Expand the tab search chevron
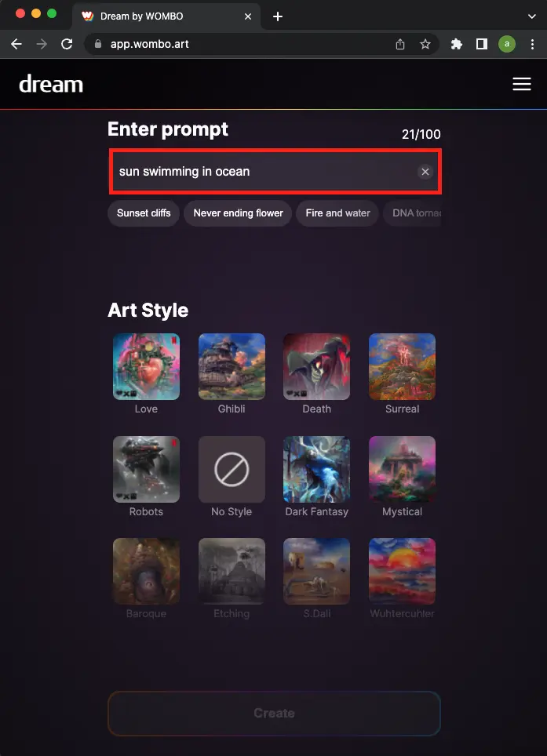This screenshot has height=756, width=547. coord(531,16)
